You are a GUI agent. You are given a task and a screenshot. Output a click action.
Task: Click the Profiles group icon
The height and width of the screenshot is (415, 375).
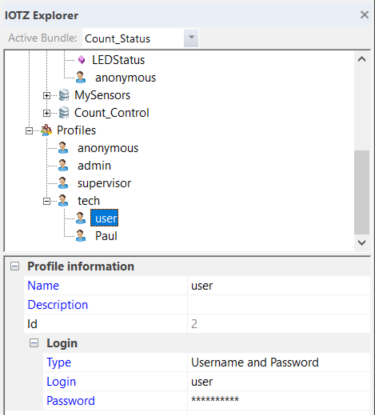(46, 130)
